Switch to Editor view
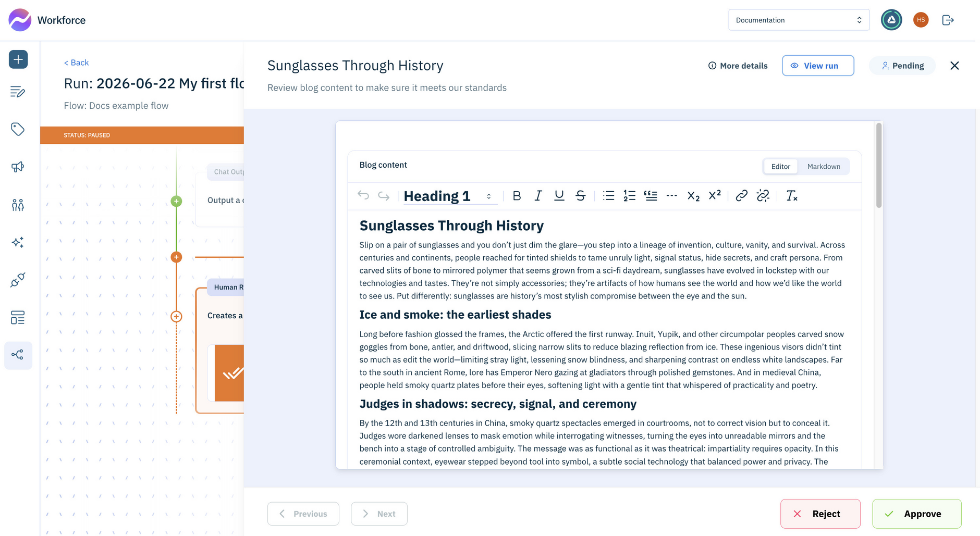This screenshot has width=980, height=536. click(780, 167)
